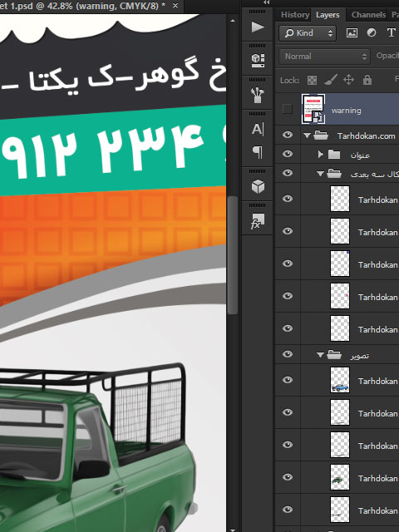Select the blue car layer thumbnail
This screenshot has height=532, width=399.
click(x=340, y=381)
